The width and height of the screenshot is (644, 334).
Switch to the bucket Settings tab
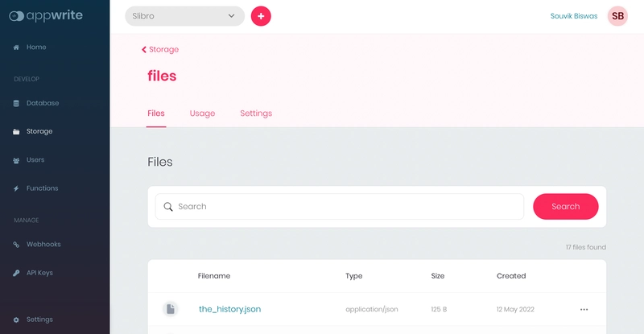point(256,113)
